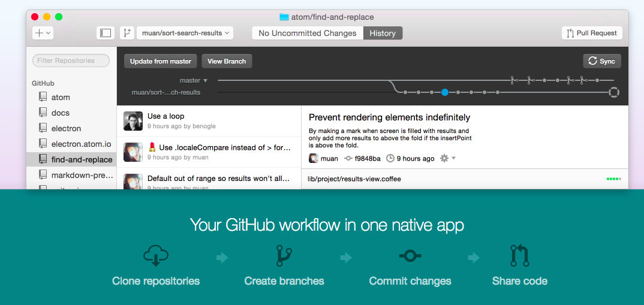
Task: Click the 'Share code' label
Action: click(x=519, y=281)
